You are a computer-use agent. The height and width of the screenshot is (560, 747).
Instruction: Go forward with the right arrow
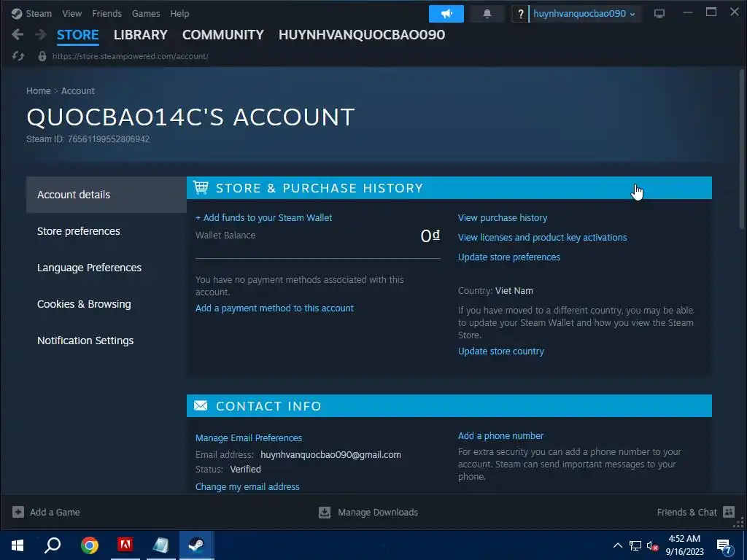(x=41, y=34)
